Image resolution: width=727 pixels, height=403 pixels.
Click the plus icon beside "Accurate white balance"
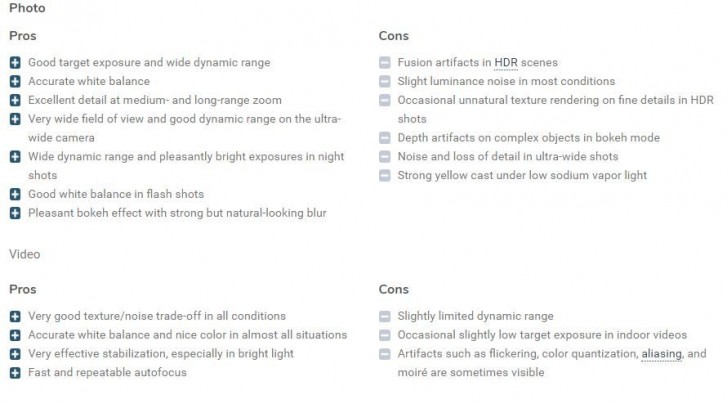pyautogui.click(x=15, y=81)
